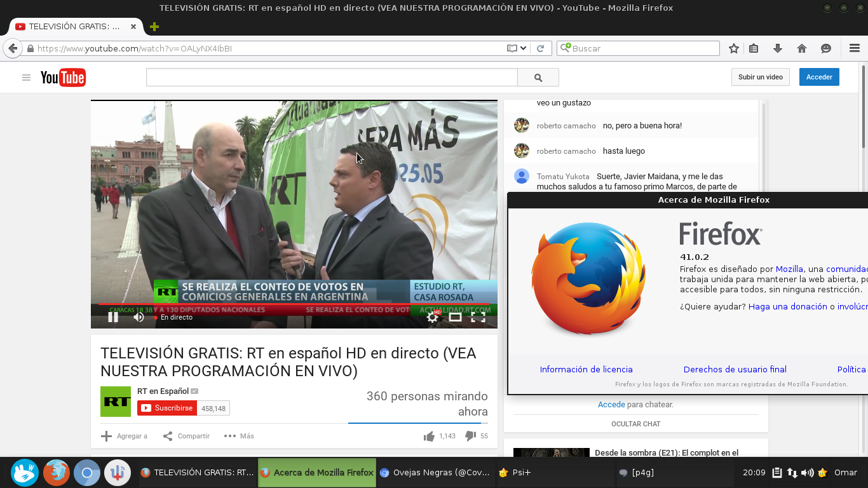Focus the Buscar search field

click(x=638, y=48)
